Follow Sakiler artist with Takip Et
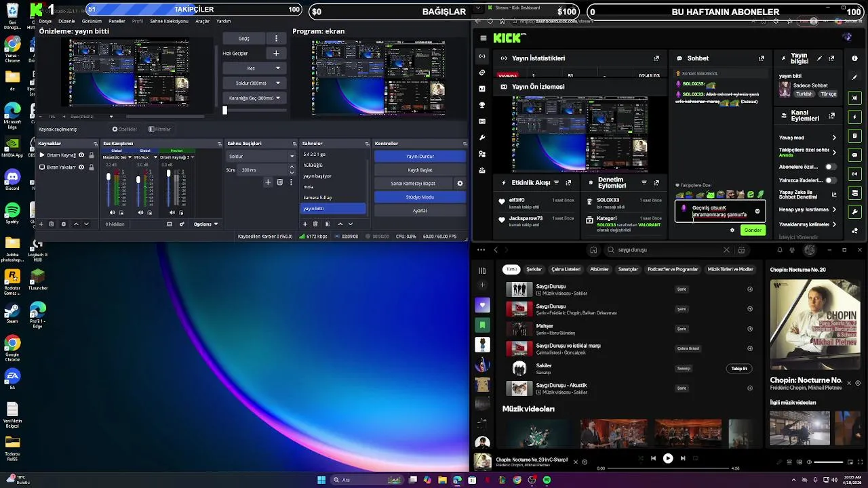Image resolution: width=868 pixels, height=488 pixels. click(739, 368)
